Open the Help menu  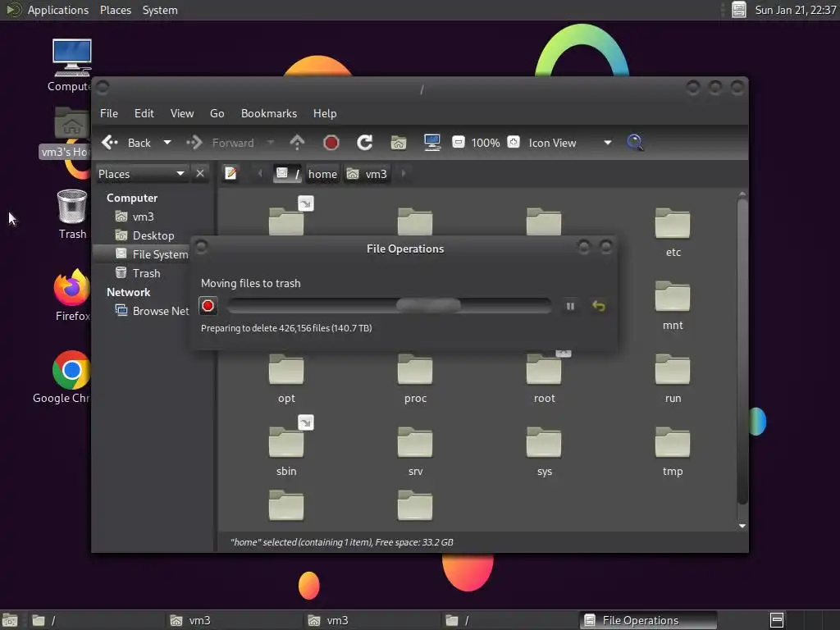coord(325,113)
